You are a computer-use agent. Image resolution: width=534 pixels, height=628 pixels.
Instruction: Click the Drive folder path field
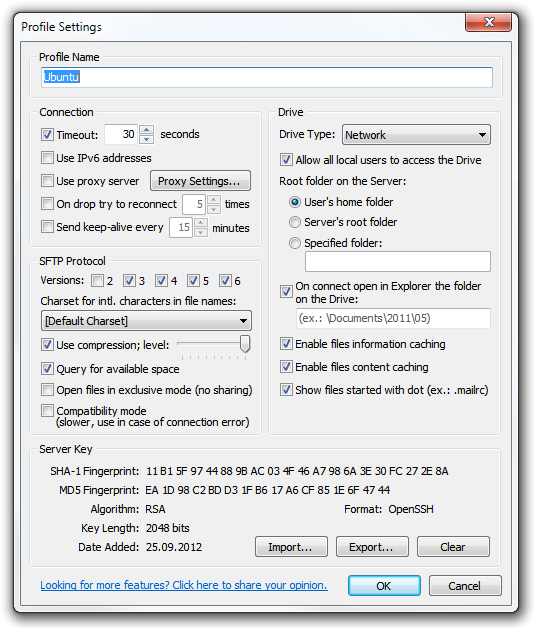[x=393, y=318]
